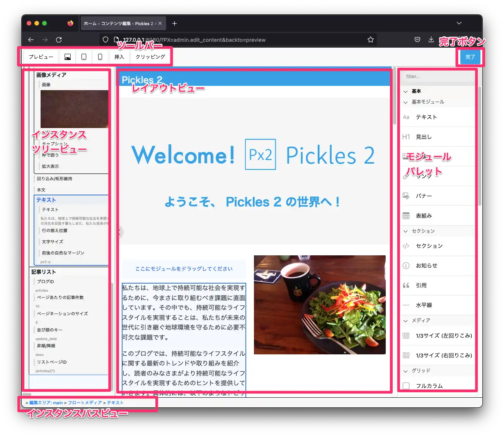This screenshot has height=436, width=504.
Task: Select the 記事リスト instance in tree
Action: point(44,272)
